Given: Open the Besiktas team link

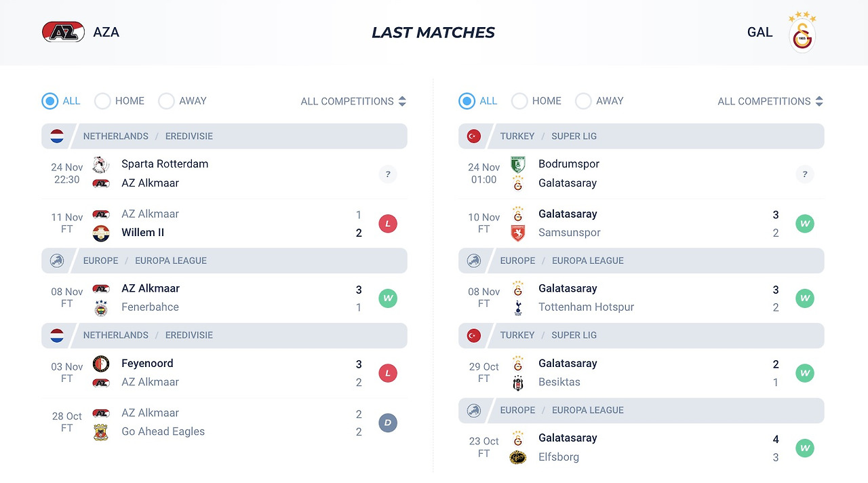Looking at the screenshot, I should [x=559, y=382].
